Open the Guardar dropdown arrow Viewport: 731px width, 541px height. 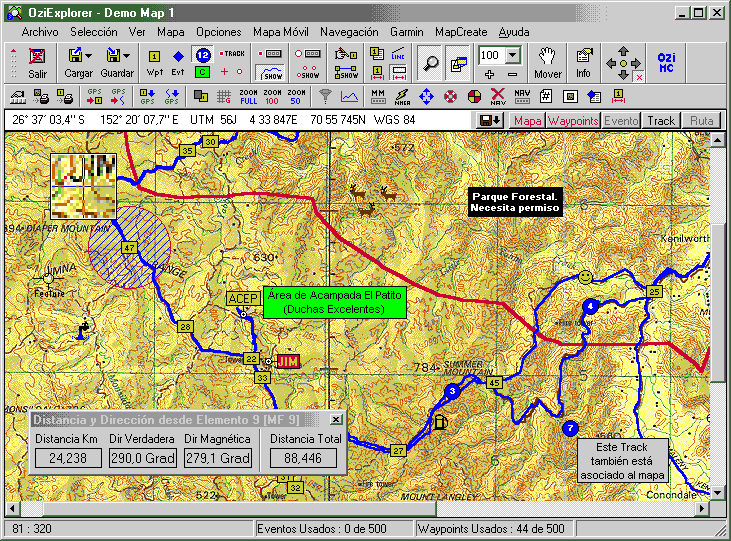click(126, 56)
